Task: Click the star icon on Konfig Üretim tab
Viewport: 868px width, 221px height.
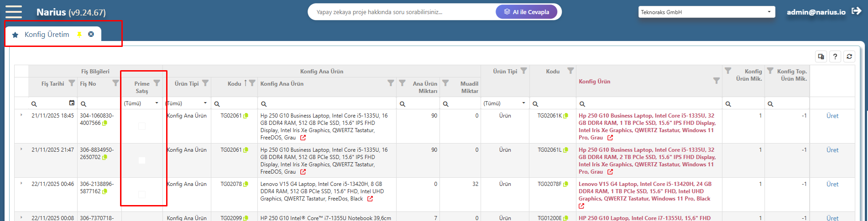Action: [15, 35]
